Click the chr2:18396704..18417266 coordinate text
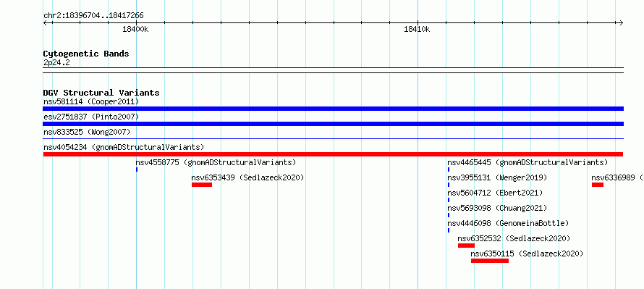Viewport: 644px width, 289px height. click(x=93, y=16)
